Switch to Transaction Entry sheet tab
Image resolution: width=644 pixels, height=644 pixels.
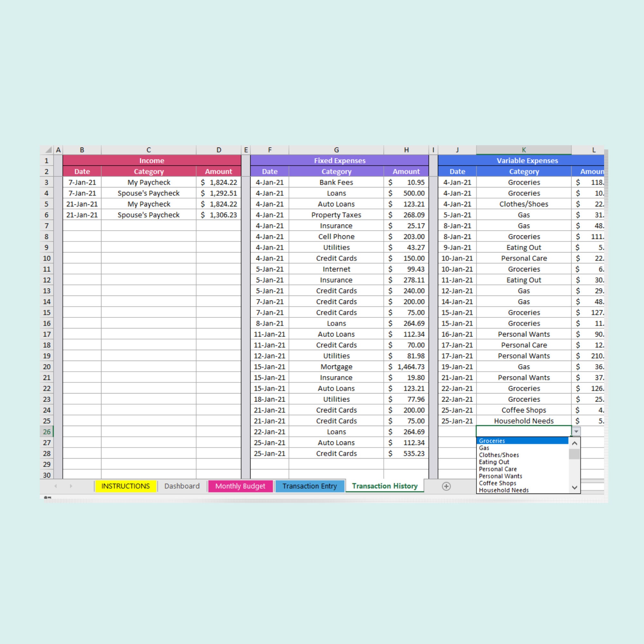[310, 486]
